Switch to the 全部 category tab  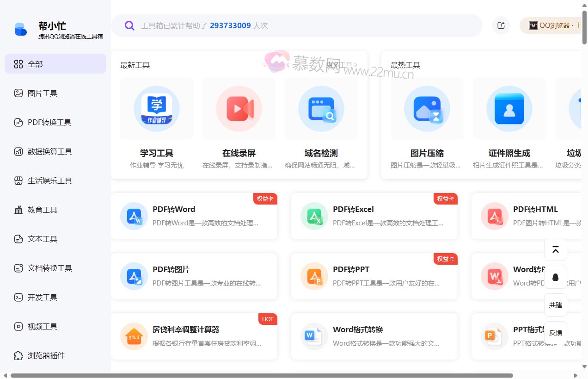(x=35, y=64)
